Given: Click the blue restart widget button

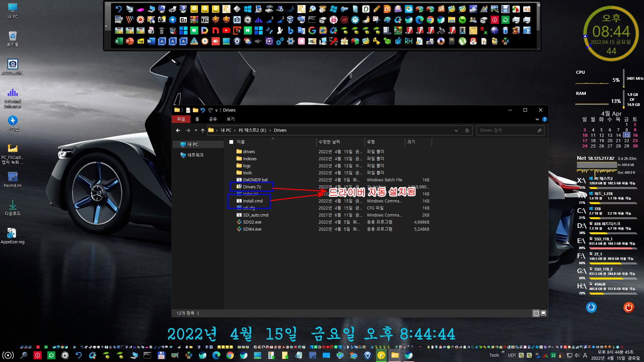Looking at the screenshot, I should pyautogui.click(x=591, y=307).
